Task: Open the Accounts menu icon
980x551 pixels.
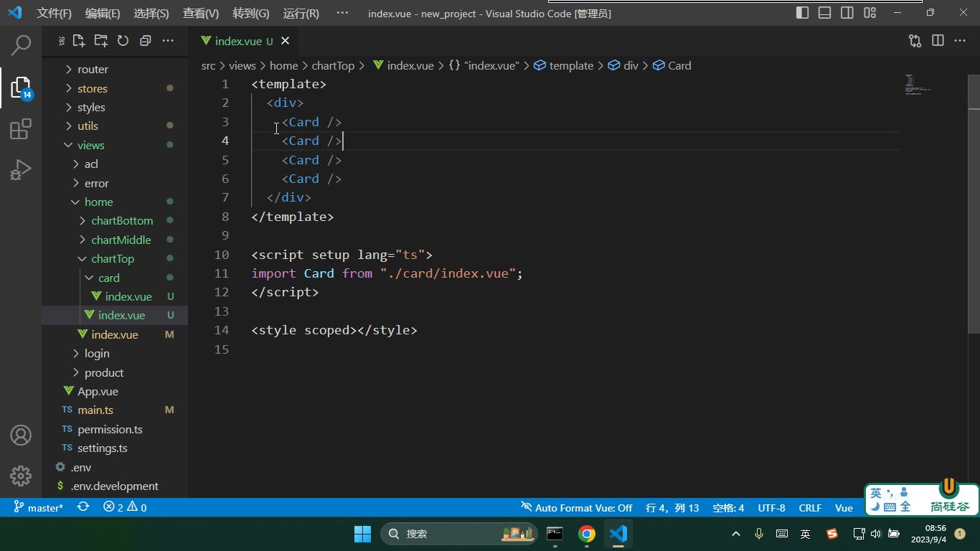Action: point(21,435)
